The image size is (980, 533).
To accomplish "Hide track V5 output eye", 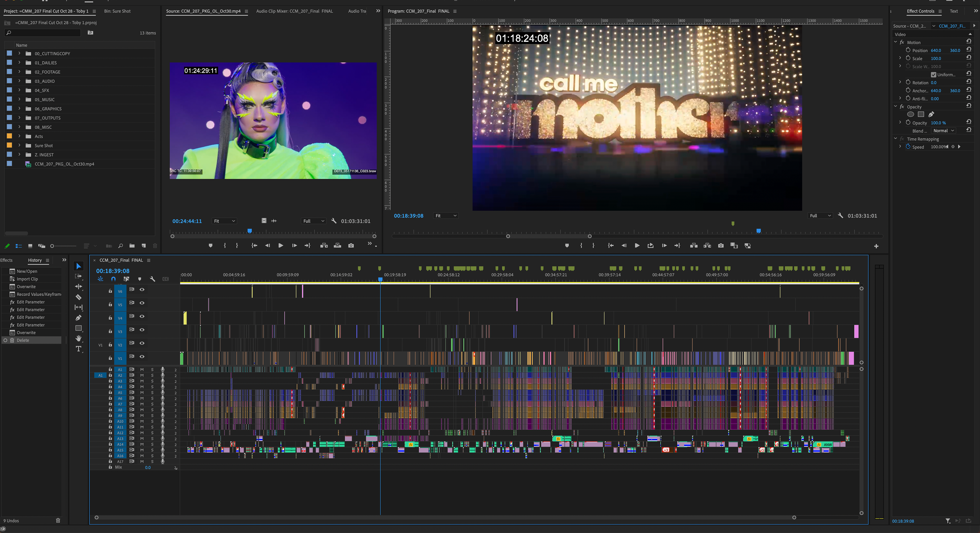I will [x=142, y=303].
